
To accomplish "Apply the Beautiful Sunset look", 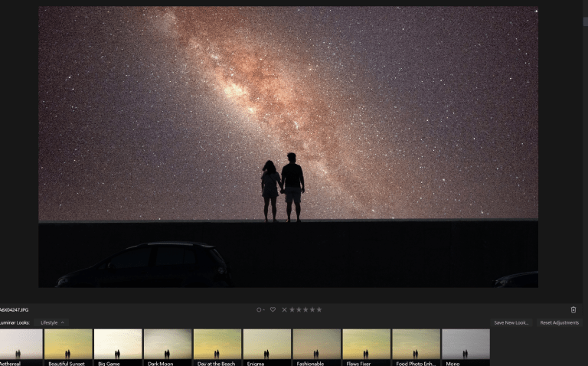I will (68, 345).
